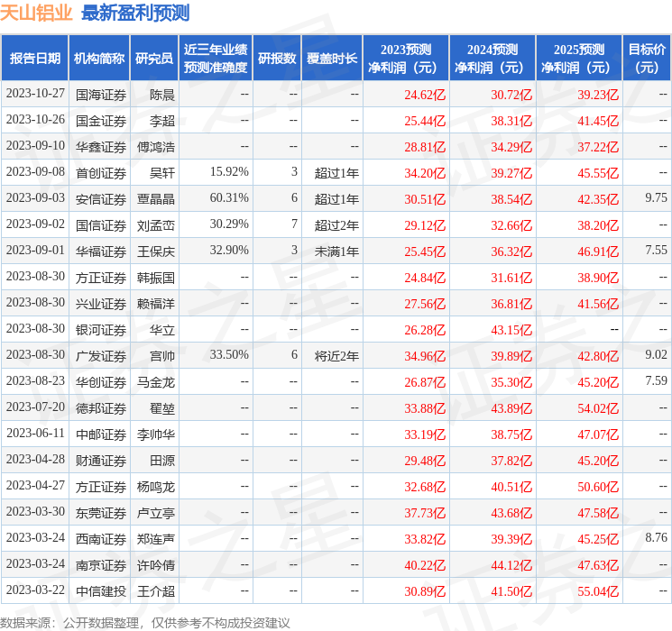The height and width of the screenshot is (631, 672).
Task: Click the 40.22亿 profit value
Action: (x=425, y=565)
